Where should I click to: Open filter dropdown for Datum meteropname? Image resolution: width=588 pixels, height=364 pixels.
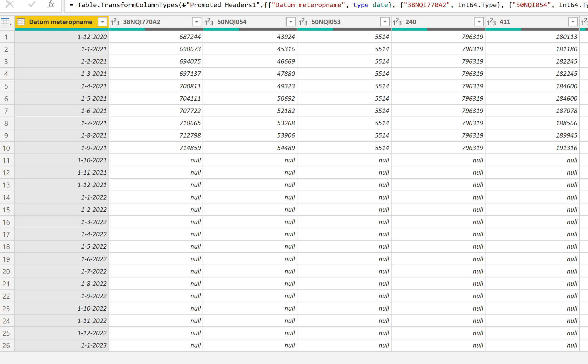(x=103, y=22)
